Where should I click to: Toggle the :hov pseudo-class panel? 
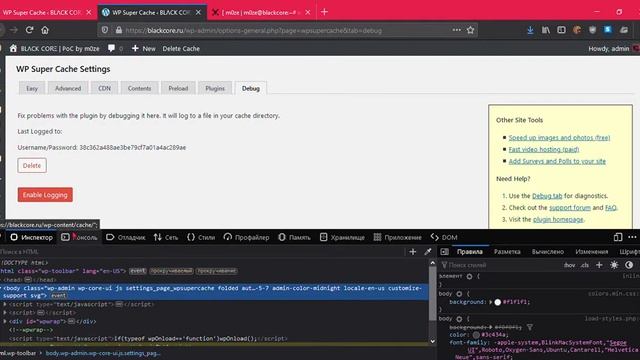[x=569, y=265]
